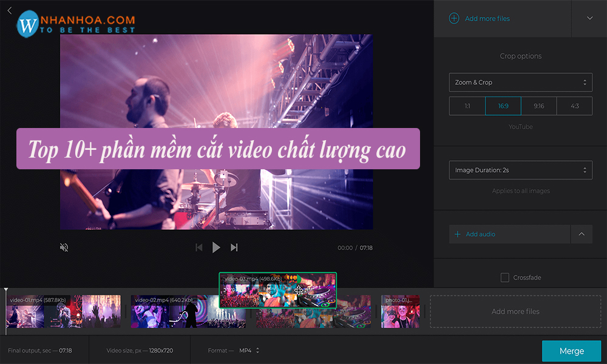Jump to the next clip
The height and width of the screenshot is (364, 607).
click(234, 247)
